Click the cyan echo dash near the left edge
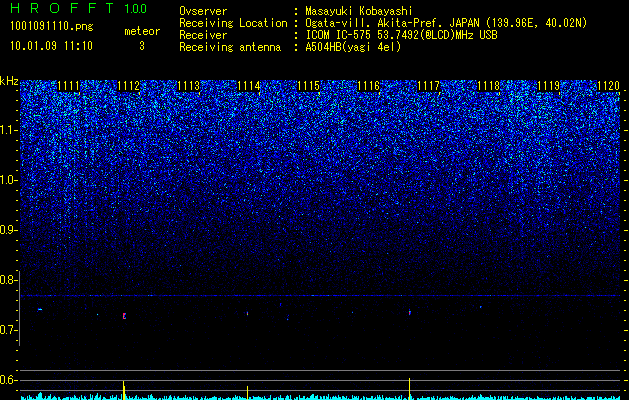 pos(40,309)
